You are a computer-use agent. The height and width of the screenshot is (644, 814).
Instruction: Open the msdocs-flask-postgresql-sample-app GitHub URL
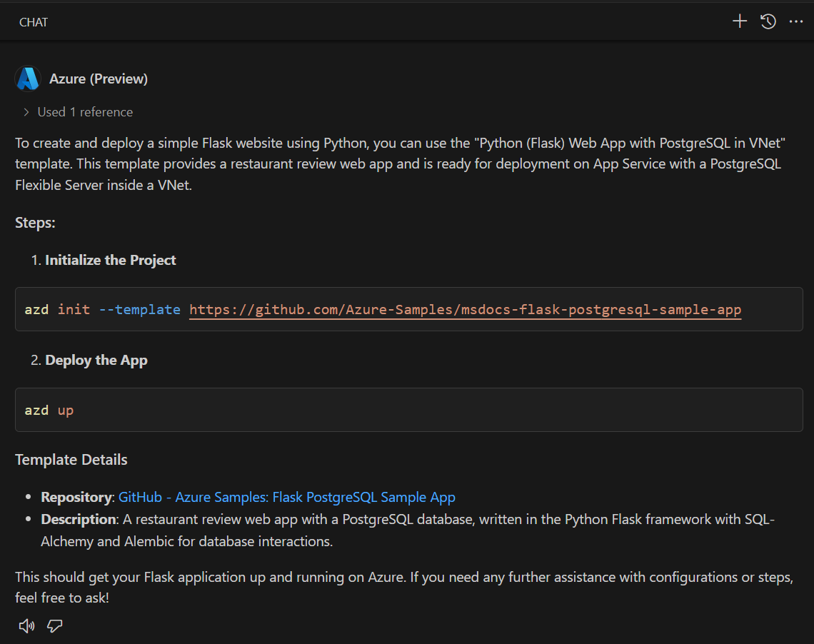(x=465, y=309)
